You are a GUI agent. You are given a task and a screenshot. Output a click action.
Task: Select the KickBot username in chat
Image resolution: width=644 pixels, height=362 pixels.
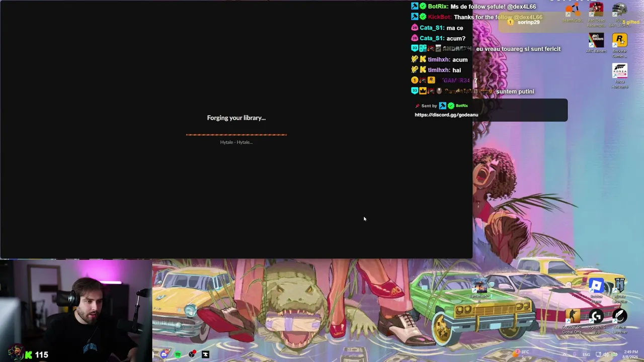click(440, 17)
